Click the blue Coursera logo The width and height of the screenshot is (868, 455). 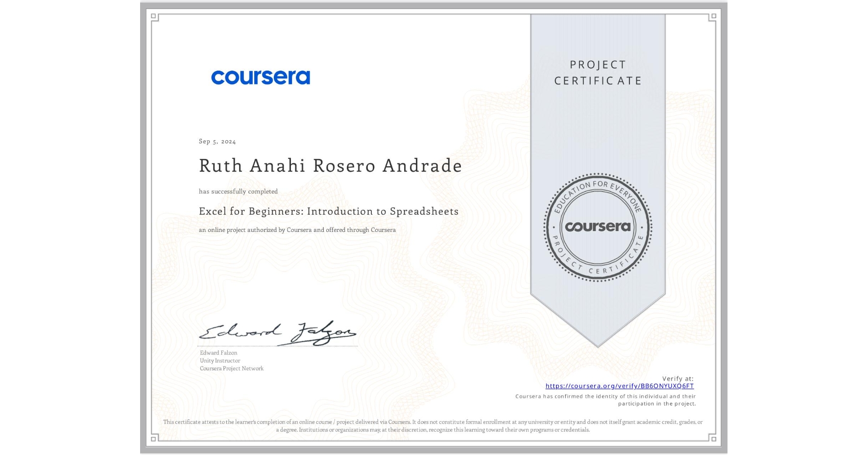point(261,77)
